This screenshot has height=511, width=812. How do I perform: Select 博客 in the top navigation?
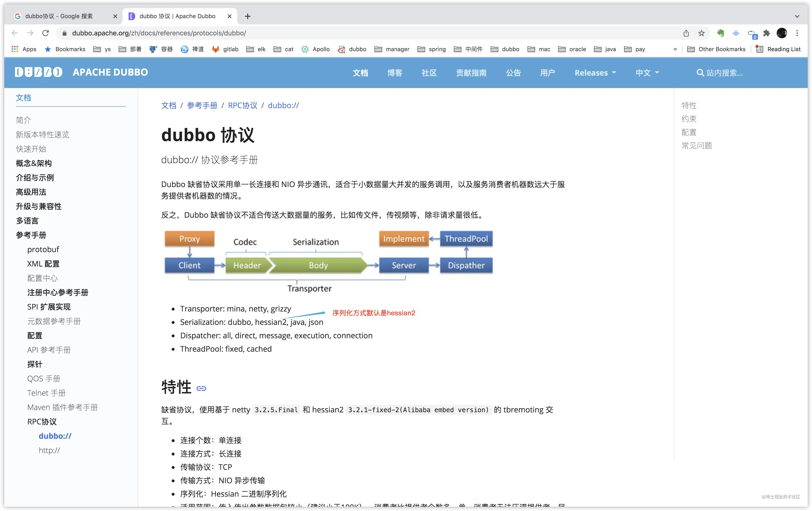click(x=395, y=73)
